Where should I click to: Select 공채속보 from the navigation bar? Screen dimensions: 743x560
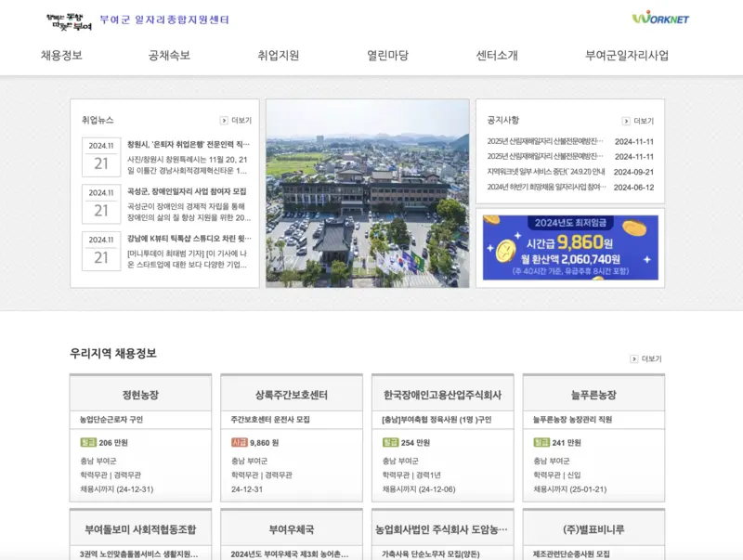(166, 56)
